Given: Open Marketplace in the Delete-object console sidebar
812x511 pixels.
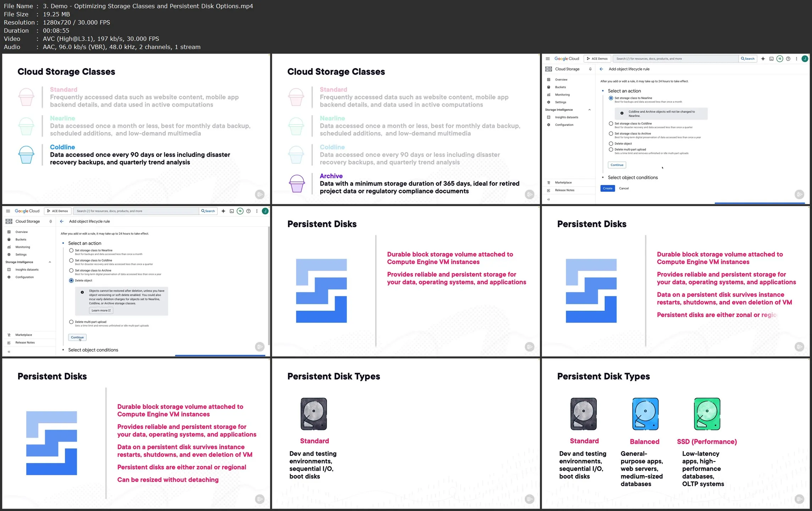Looking at the screenshot, I should coord(24,335).
